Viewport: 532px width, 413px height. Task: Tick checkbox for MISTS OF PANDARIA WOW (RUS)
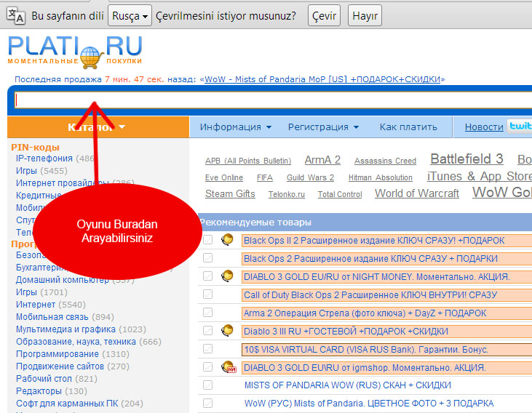(207, 385)
